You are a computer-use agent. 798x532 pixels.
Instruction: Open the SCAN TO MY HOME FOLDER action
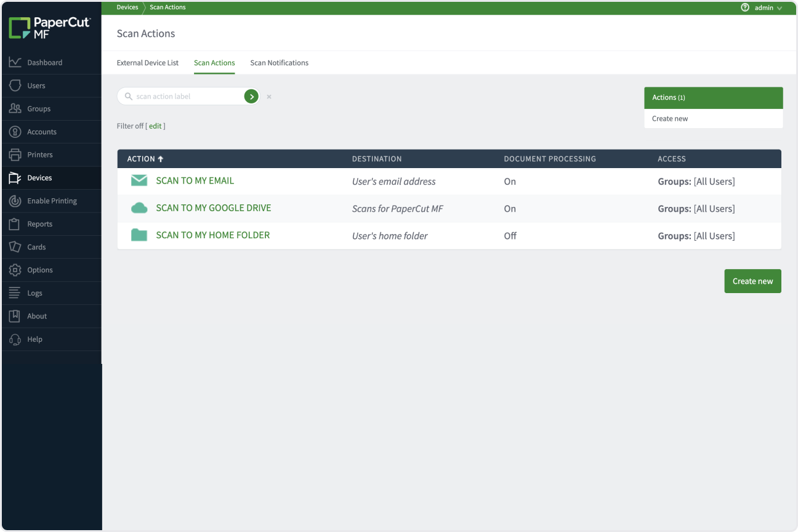tap(213, 235)
